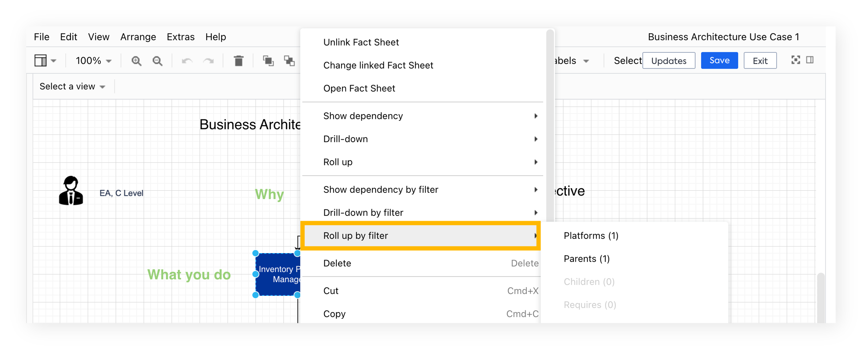Click the send to back icon

[x=289, y=61]
